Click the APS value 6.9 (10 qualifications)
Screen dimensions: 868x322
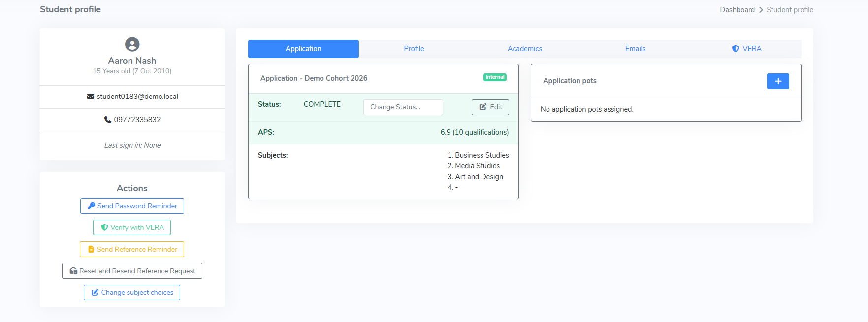(475, 132)
